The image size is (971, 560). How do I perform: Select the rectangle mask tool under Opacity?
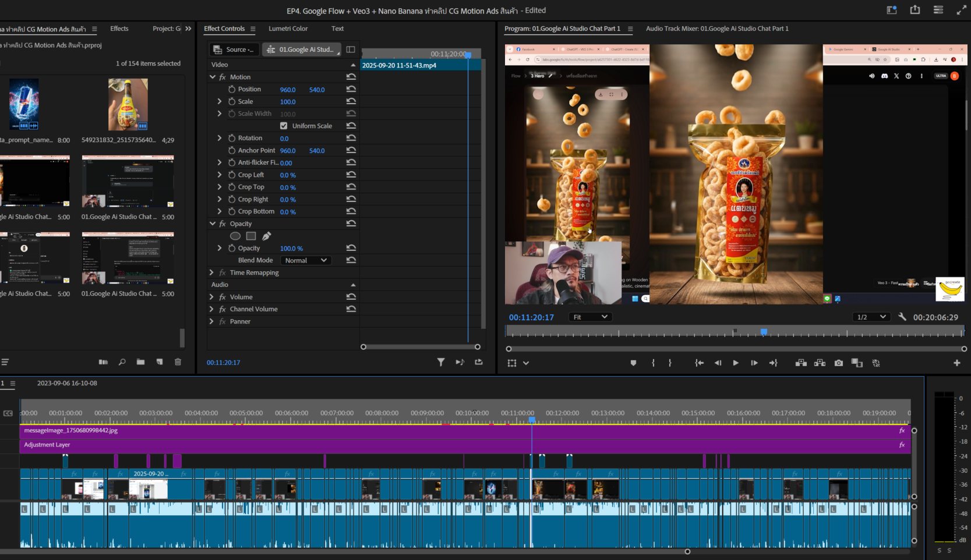251,236
